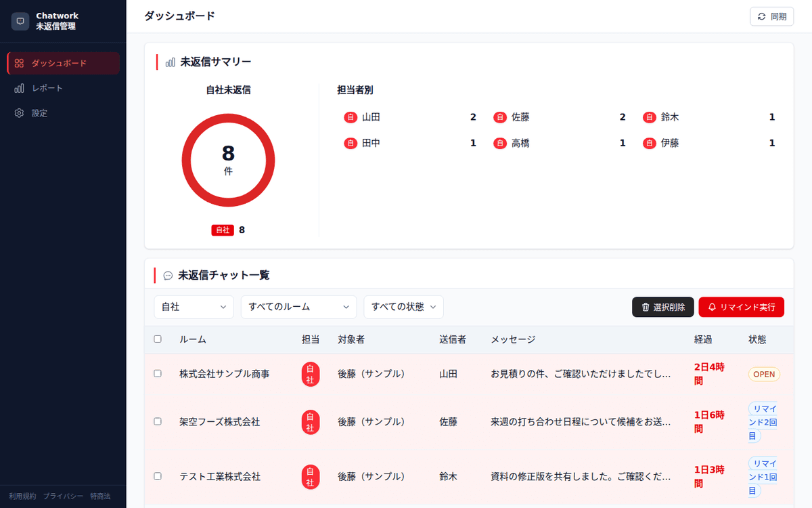Image resolution: width=812 pixels, height=508 pixels.
Task: Click the OPEN status badge
Action: (x=764, y=374)
